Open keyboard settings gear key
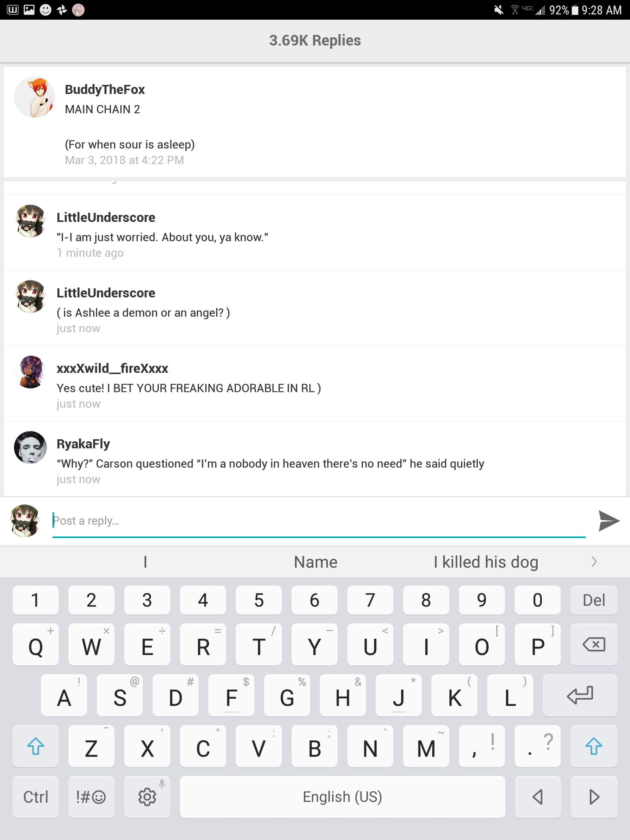 pyautogui.click(x=147, y=797)
